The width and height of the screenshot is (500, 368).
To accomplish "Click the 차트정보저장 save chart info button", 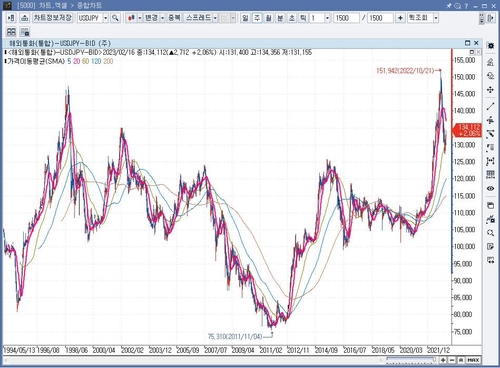I will coord(52,18).
